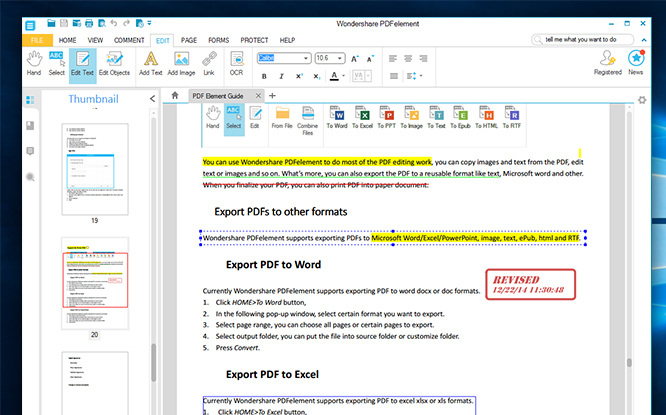Viewport: 666px width, 415px height.
Task: Insert a Link with the Link tool
Action: (x=209, y=64)
